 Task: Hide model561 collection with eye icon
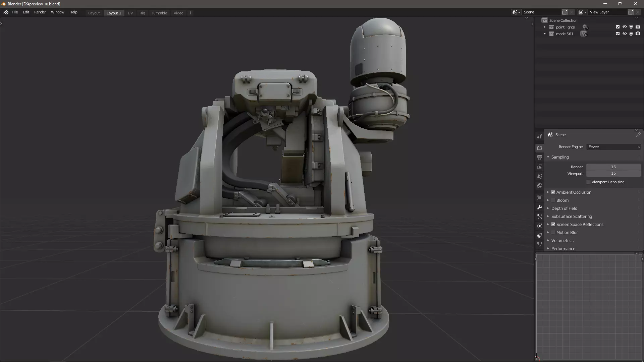tap(625, 34)
